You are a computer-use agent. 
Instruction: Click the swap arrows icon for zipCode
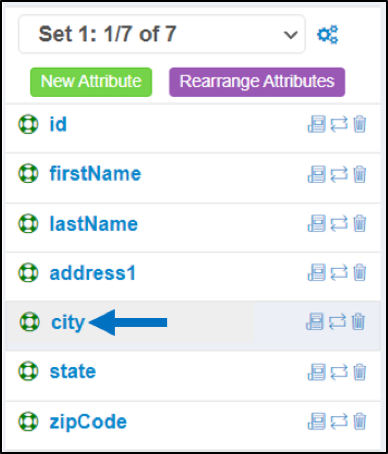[339, 421]
